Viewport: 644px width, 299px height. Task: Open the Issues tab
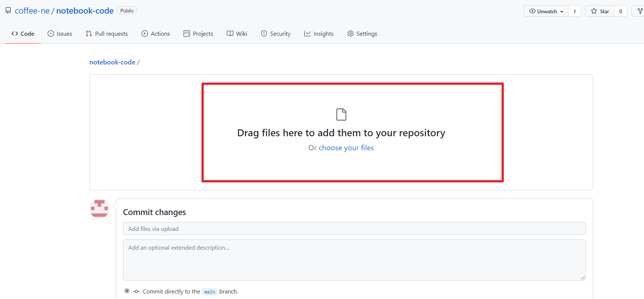(x=60, y=34)
